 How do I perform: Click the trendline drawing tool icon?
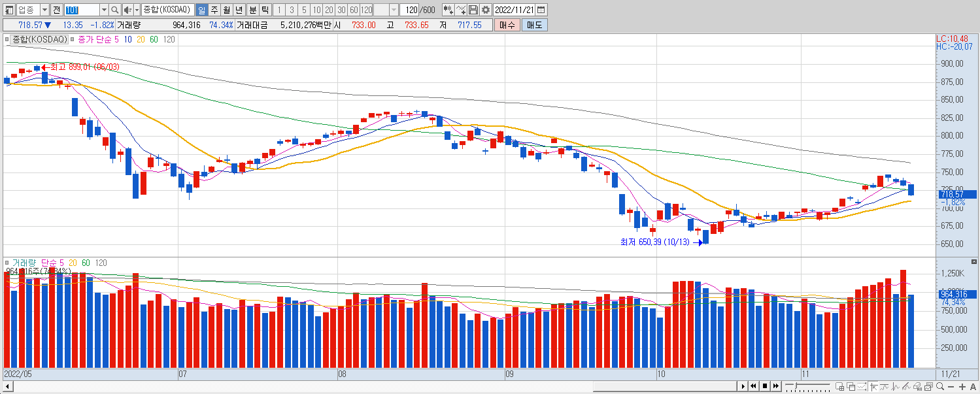[x=906, y=386]
